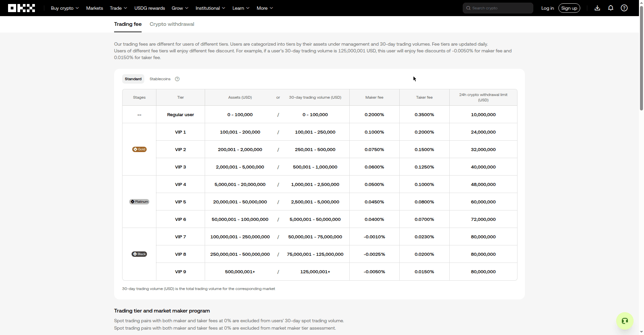This screenshot has height=335, width=644.
Task: Click the Trading tier and market maker program heading
Action: click(162, 311)
